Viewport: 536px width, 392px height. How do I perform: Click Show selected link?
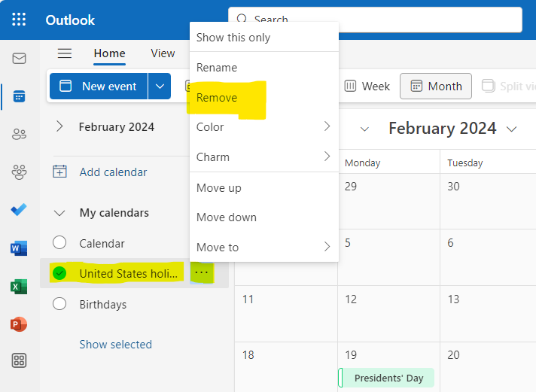[x=115, y=344]
